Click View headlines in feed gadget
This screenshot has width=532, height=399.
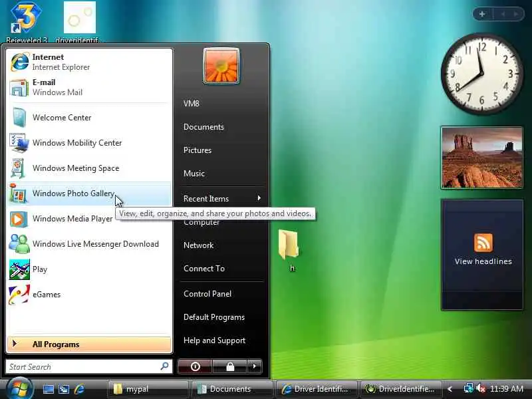click(x=483, y=261)
